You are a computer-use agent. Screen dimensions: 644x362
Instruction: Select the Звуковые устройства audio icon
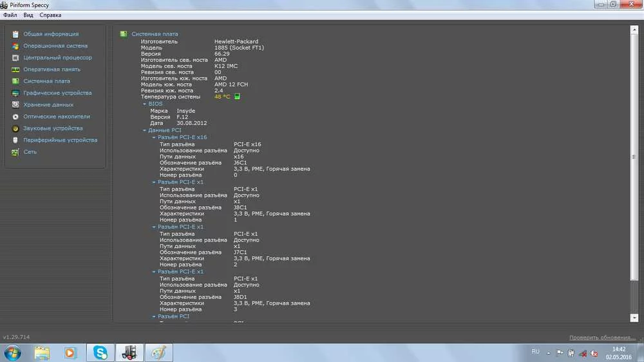coord(15,129)
